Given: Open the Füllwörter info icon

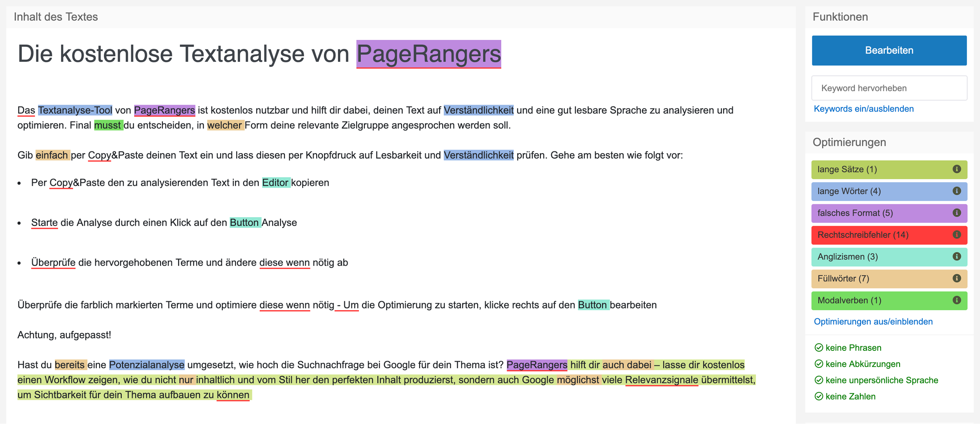Looking at the screenshot, I should click(957, 278).
